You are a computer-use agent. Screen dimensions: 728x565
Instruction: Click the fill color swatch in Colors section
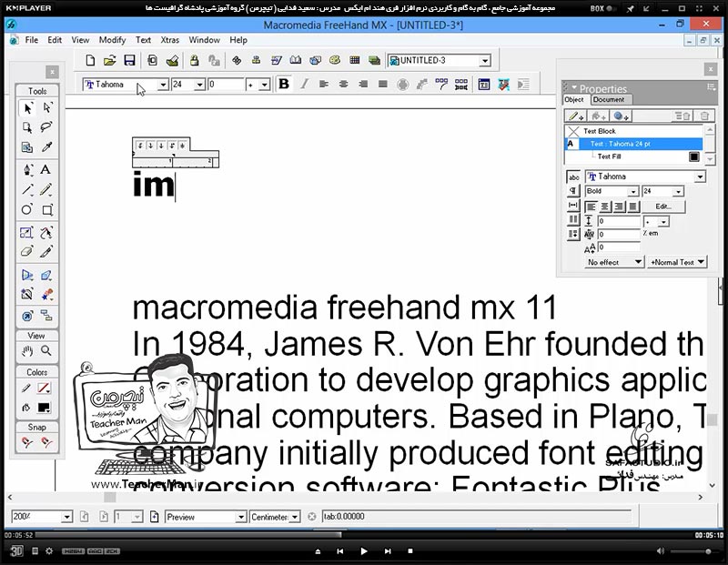[x=44, y=408]
